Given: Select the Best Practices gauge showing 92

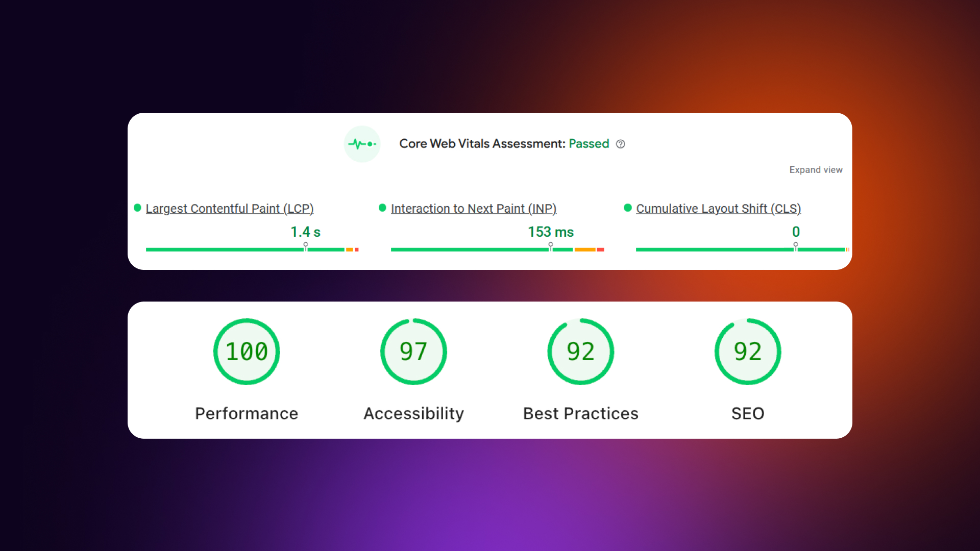Looking at the screenshot, I should pos(580,352).
